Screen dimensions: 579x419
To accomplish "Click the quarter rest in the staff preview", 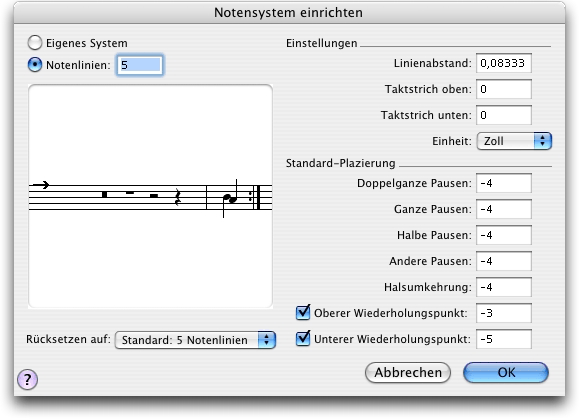I will point(178,197).
